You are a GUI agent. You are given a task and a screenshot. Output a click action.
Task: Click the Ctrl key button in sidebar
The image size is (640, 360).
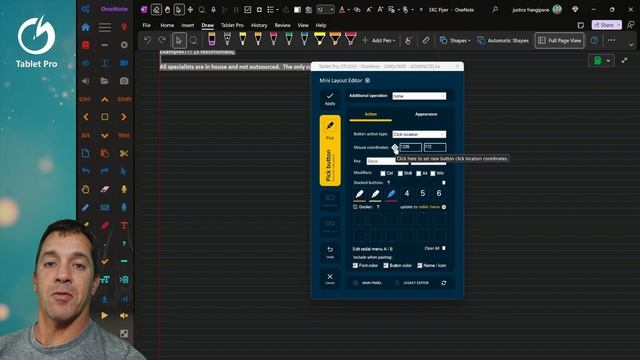tap(85, 99)
